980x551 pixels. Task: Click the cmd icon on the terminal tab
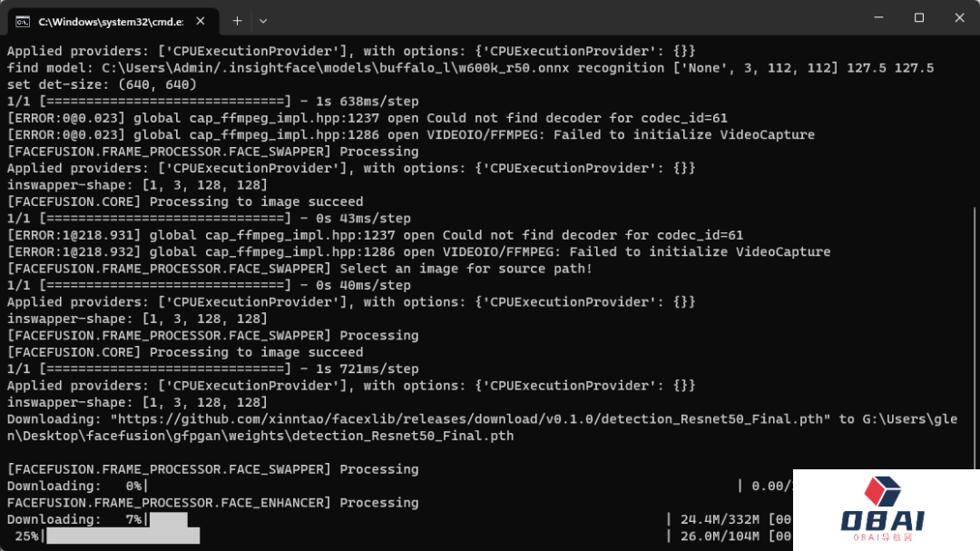(22, 20)
